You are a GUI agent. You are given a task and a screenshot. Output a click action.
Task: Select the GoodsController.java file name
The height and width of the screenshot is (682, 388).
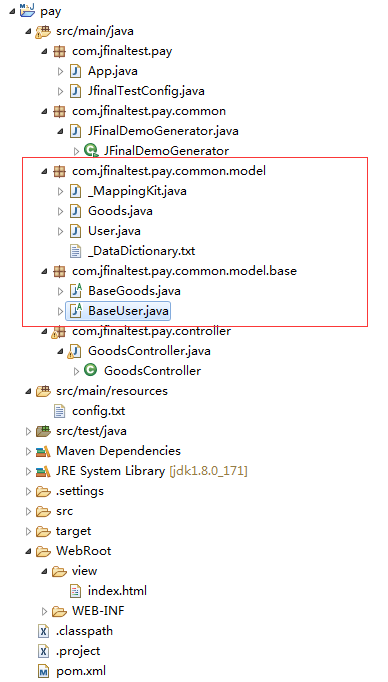pyautogui.click(x=149, y=351)
